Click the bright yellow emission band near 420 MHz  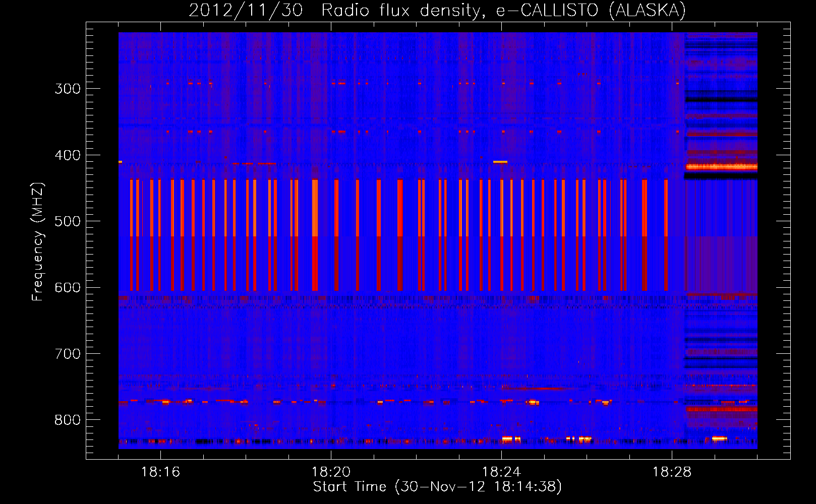722,167
